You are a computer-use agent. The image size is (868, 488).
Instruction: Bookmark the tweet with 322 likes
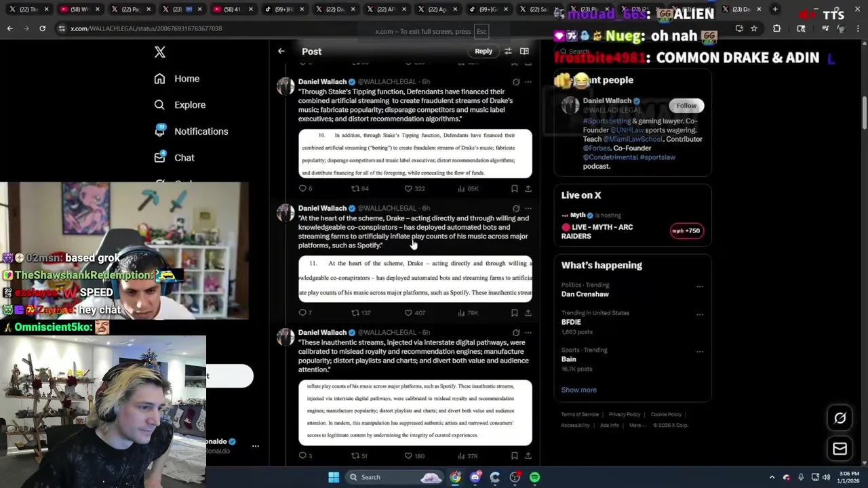point(515,188)
